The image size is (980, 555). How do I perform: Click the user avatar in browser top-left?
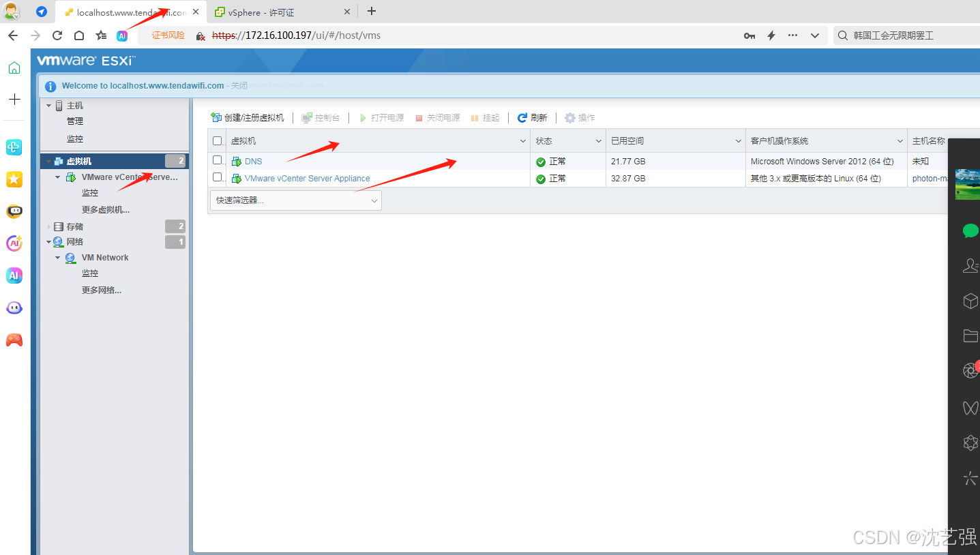click(12, 12)
